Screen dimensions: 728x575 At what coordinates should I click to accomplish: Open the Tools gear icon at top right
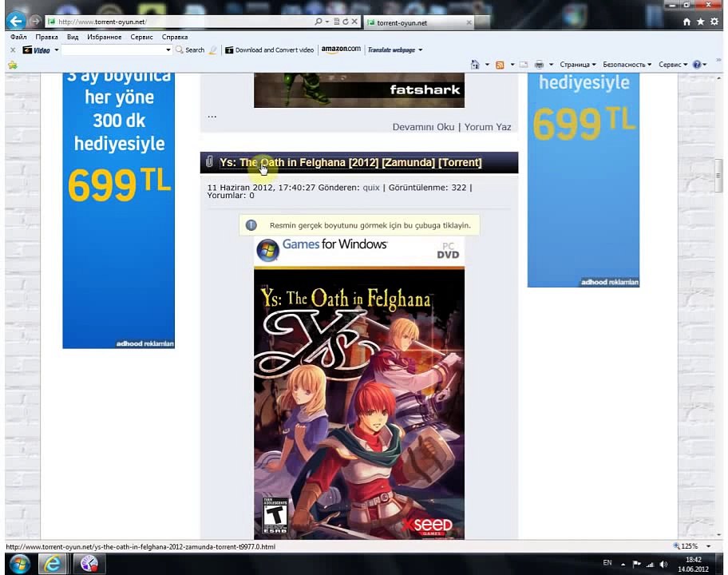714,22
